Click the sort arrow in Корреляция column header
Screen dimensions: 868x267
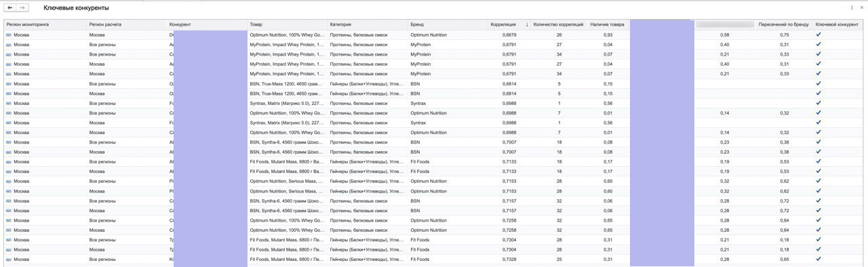pyautogui.click(x=527, y=24)
